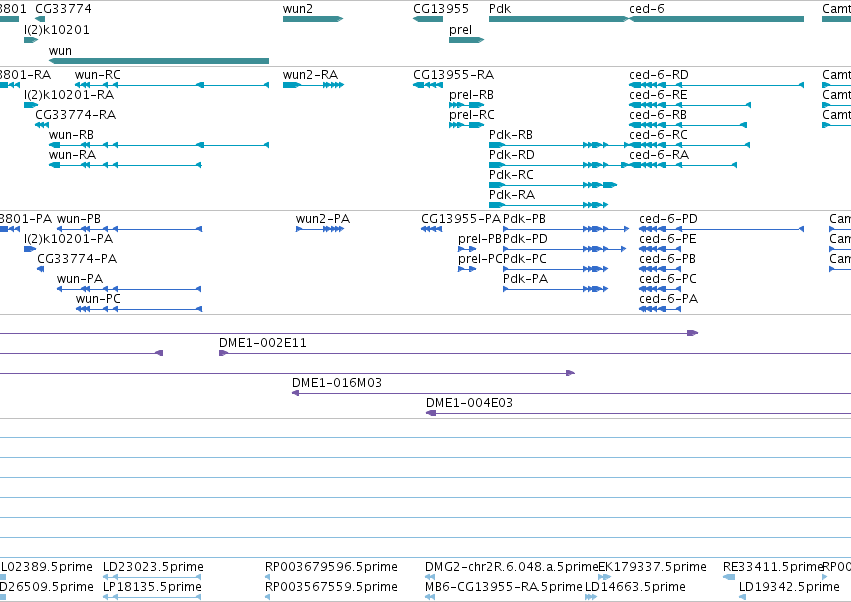Screen dimensions: 851x602
Task: Click the ced-6-PB protein label
Action: point(668,259)
